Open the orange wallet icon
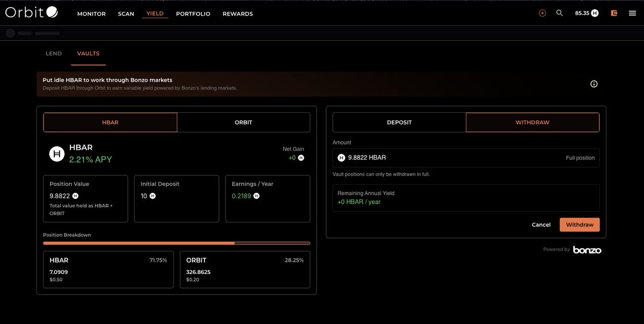The height and width of the screenshot is (324, 644). (614, 13)
